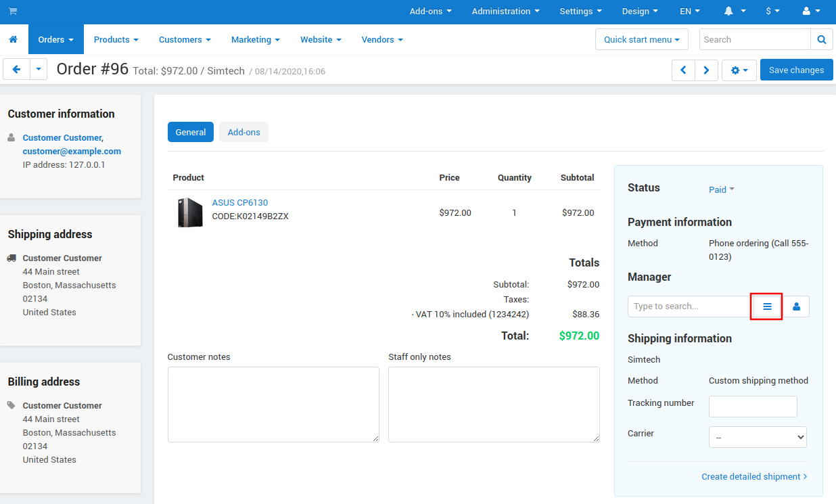Click into Customer notes textarea

tap(273, 405)
